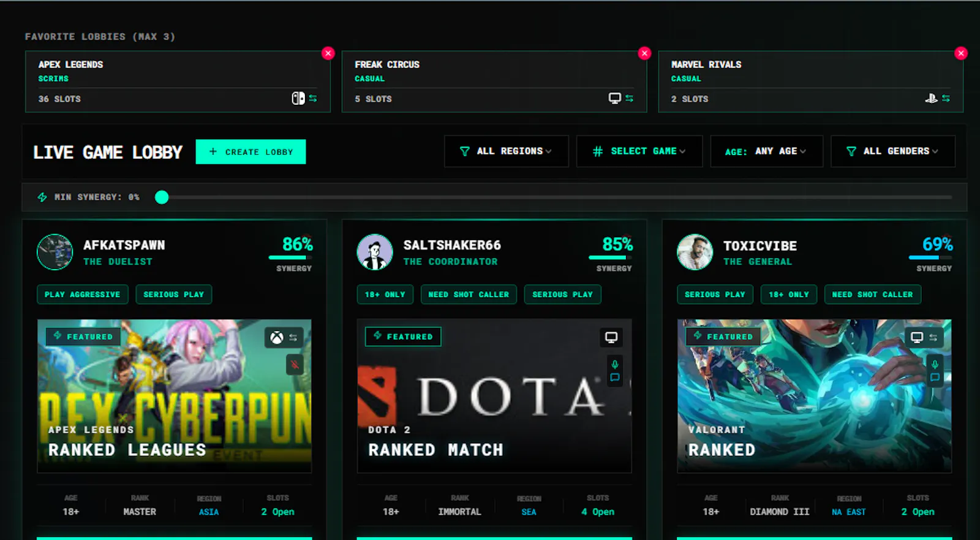Click TOXICVIBE's 69% synergy score
The height and width of the screenshot is (540, 980).
tap(938, 245)
